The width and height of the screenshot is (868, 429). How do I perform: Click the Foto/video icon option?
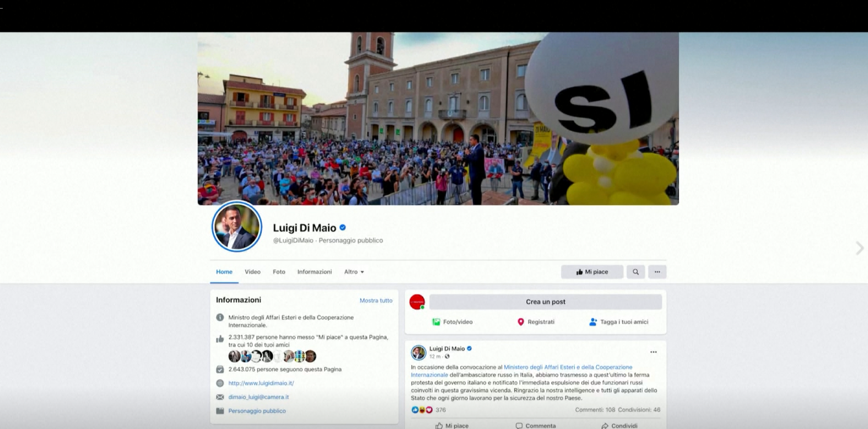(x=452, y=322)
